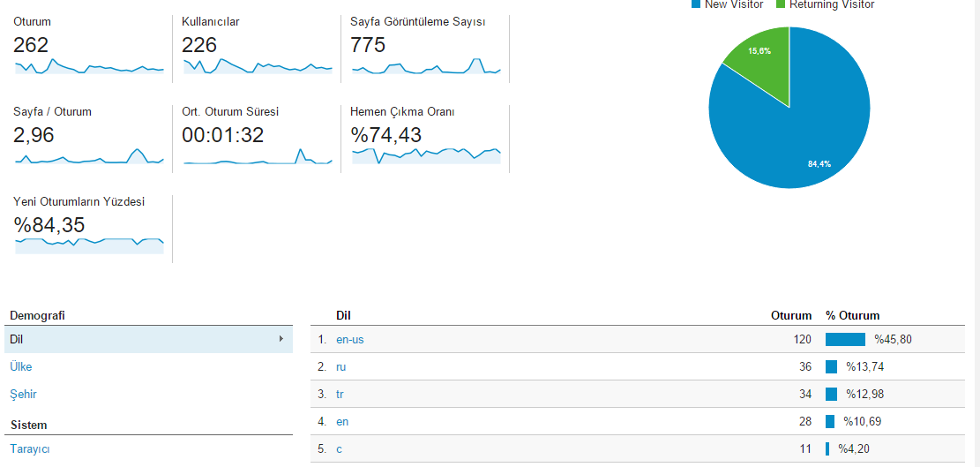Viewport: 980px width, 467px height.
Task: Click the Hemen Çıkma Oranı sparkline
Action: pos(426,156)
